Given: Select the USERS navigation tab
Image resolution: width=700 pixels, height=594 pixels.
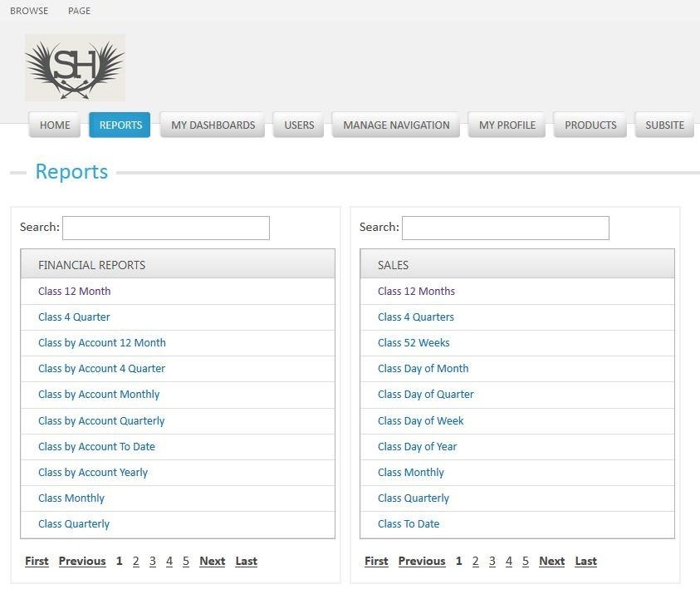Looking at the screenshot, I should 299,125.
